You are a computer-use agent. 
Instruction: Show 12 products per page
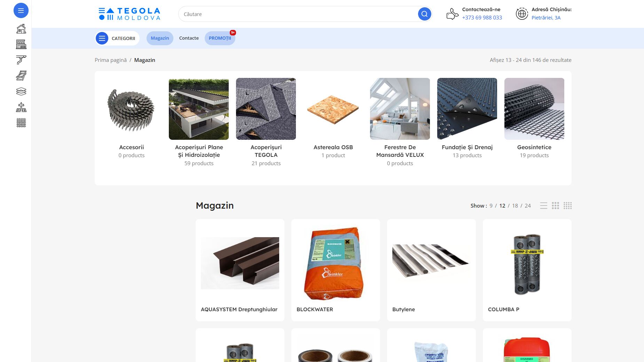point(502,206)
